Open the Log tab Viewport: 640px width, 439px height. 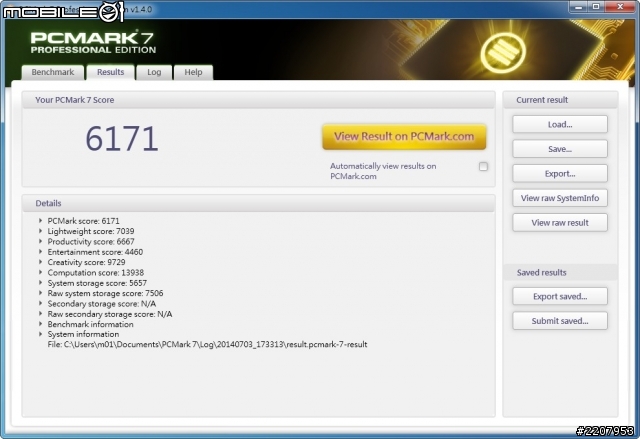154,72
